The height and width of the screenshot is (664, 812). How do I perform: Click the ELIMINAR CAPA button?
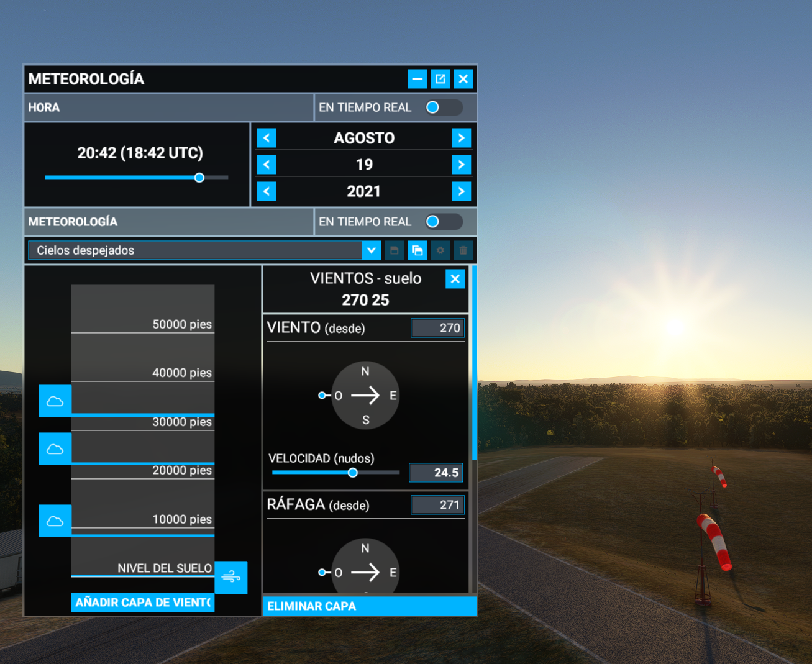click(370, 606)
